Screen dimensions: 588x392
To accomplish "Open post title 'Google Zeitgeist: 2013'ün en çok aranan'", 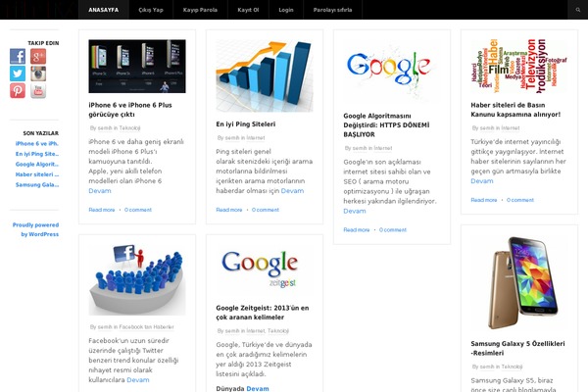I will (x=263, y=313).
